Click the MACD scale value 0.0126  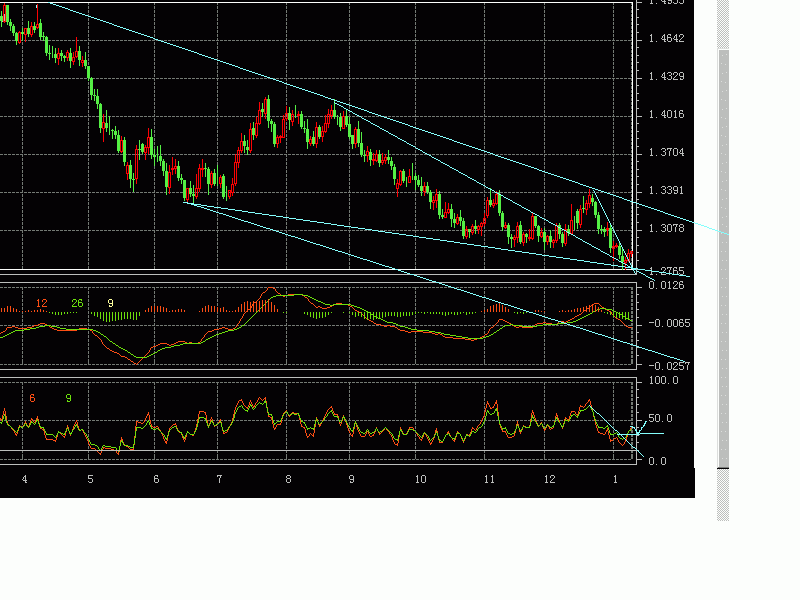[x=666, y=285]
